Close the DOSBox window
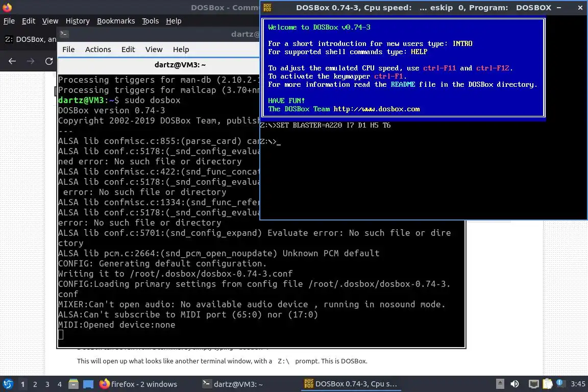Viewport: 588px width, 392px height. point(580,8)
